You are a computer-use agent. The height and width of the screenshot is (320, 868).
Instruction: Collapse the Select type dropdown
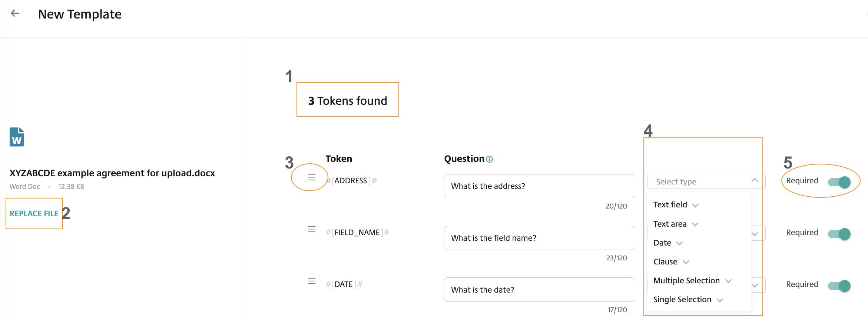(755, 180)
